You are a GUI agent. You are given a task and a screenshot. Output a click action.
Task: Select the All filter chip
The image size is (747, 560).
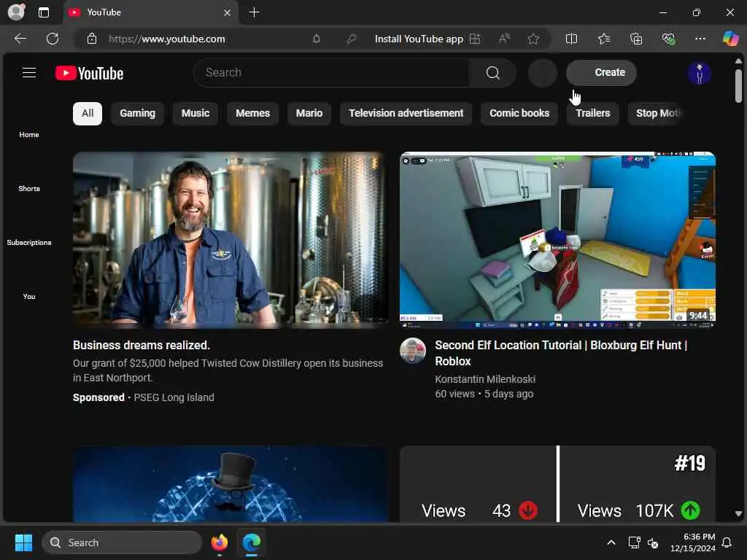(88, 113)
